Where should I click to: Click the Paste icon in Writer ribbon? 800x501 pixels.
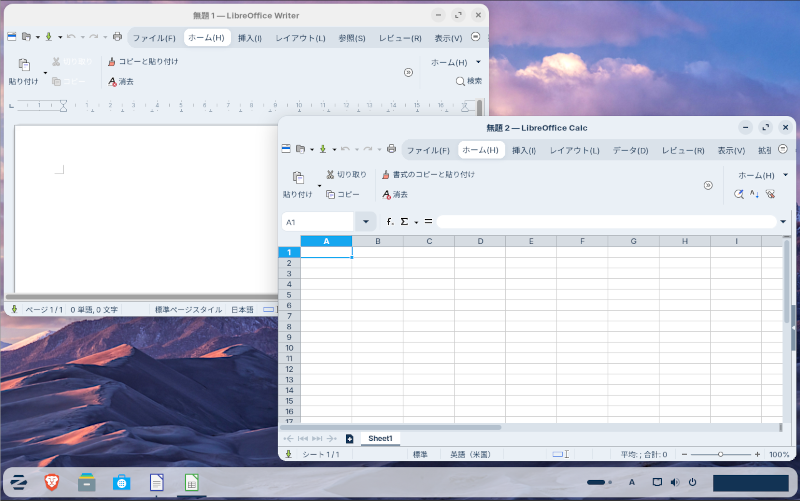(24, 65)
